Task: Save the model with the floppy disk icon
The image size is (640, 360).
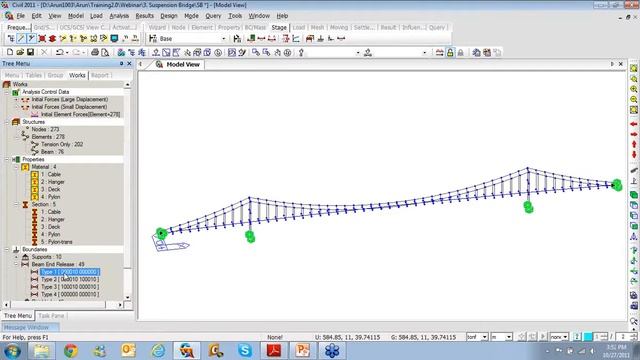Action: [30, 53]
